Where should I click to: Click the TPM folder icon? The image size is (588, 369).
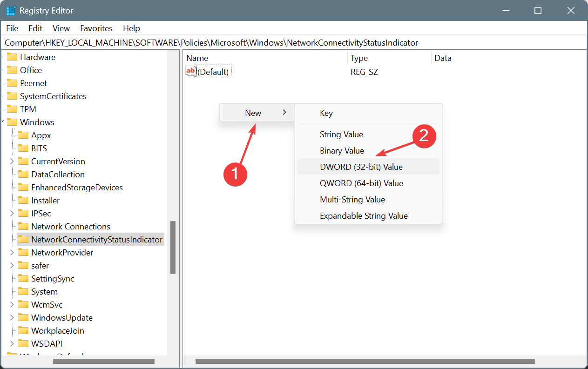[12, 109]
